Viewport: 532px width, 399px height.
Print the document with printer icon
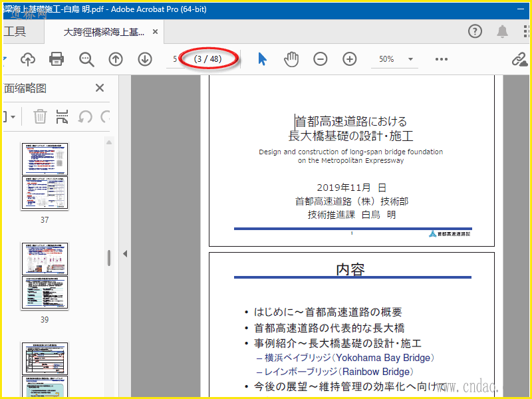tap(57, 59)
